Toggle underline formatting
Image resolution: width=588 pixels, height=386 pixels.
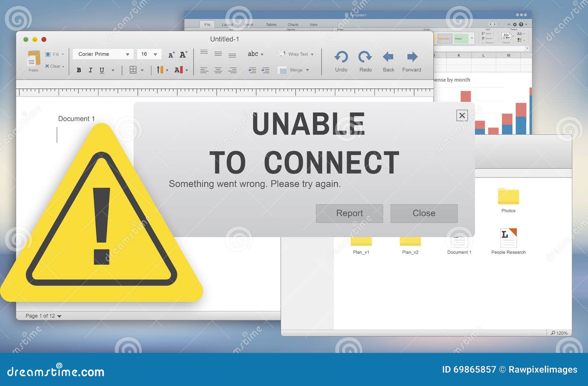pyautogui.click(x=102, y=70)
